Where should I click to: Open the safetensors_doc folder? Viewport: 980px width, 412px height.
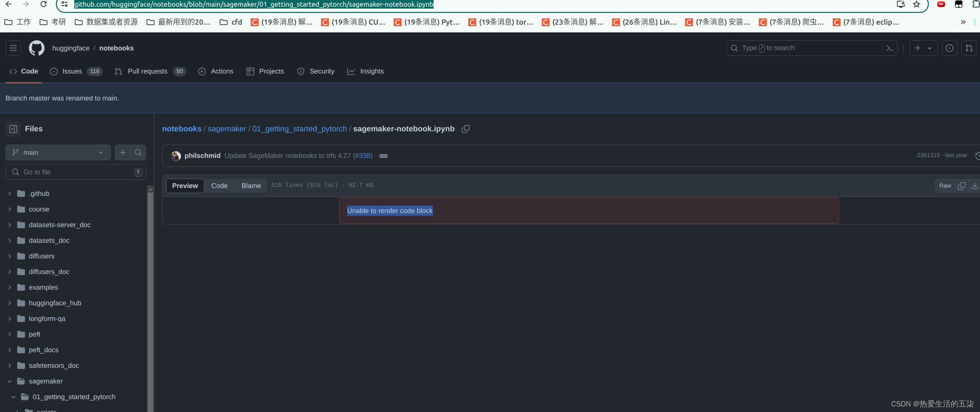pyautogui.click(x=54, y=365)
